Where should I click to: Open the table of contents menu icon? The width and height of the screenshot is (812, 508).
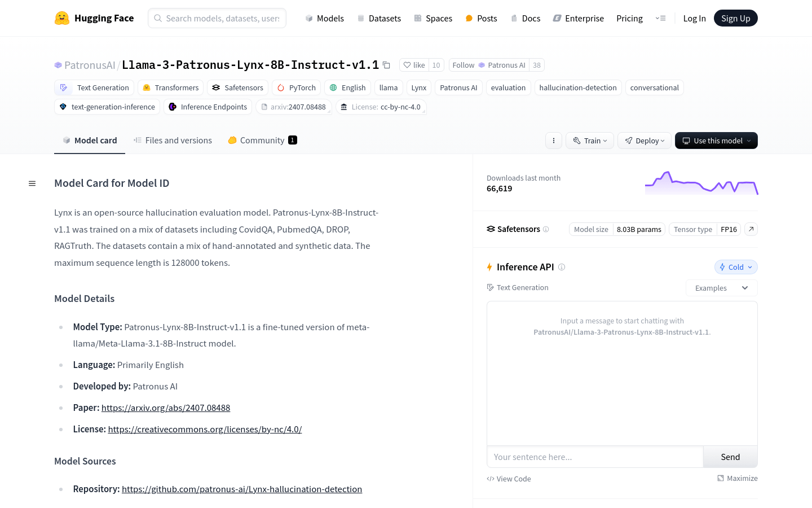(x=32, y=183)
